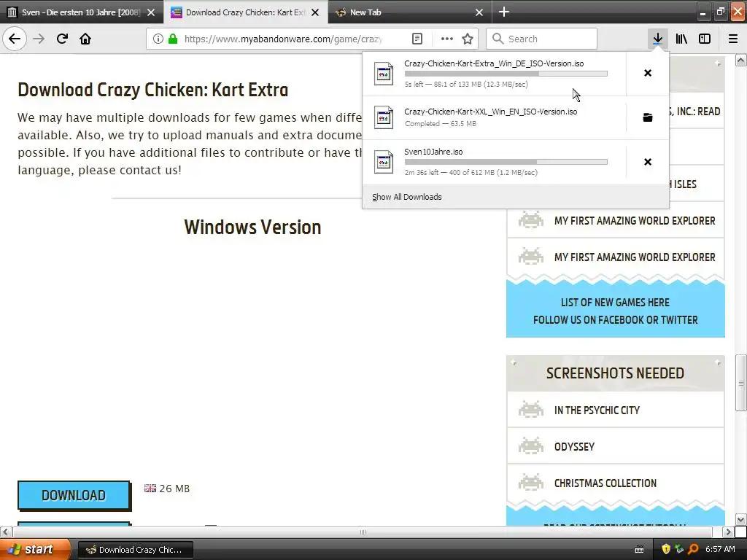The height and width of the screenshot is (560, 747).
Task: Click the UK flag icon beside 26 MB
Action: (150, 488)
